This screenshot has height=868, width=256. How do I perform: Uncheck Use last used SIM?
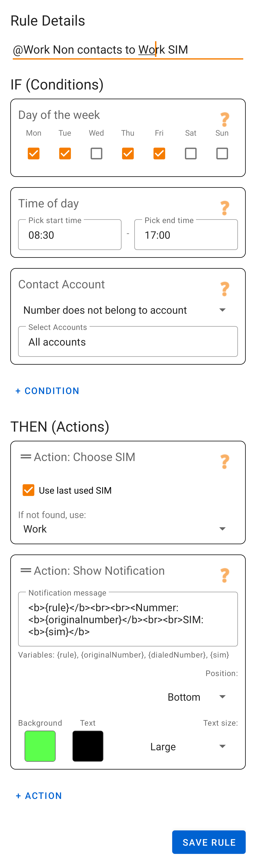[28, 490]
